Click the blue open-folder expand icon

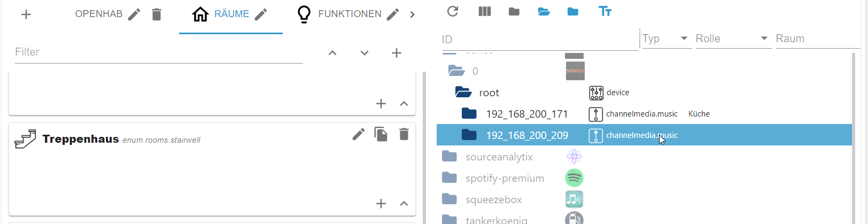pos(544,12)
